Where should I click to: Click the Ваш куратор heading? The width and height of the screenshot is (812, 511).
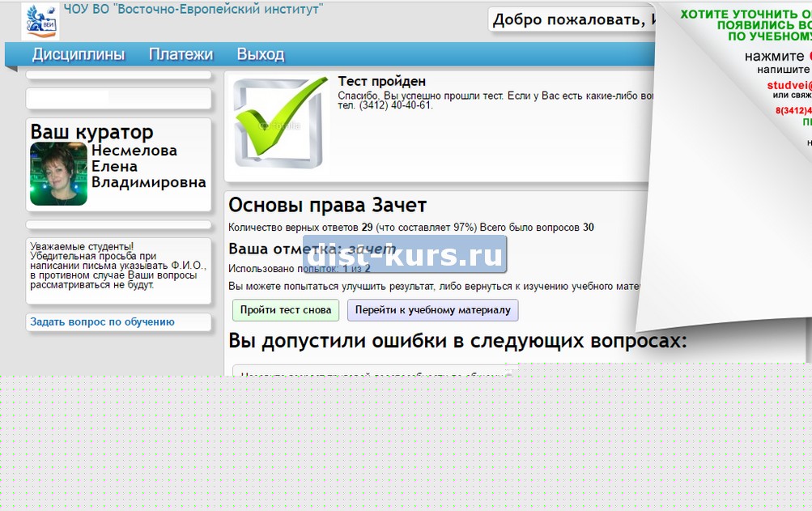coord(91,132)
